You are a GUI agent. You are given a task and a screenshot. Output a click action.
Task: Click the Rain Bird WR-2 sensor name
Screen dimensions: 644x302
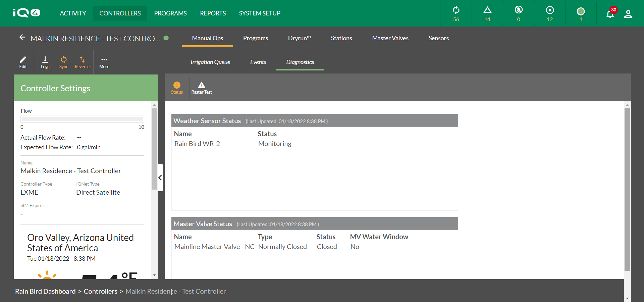(197, 144)
